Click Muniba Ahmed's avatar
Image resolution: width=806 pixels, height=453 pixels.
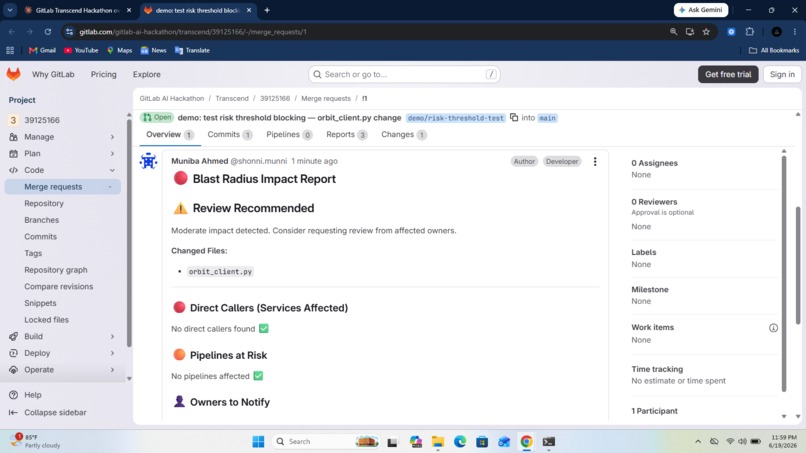pos(149,161)
